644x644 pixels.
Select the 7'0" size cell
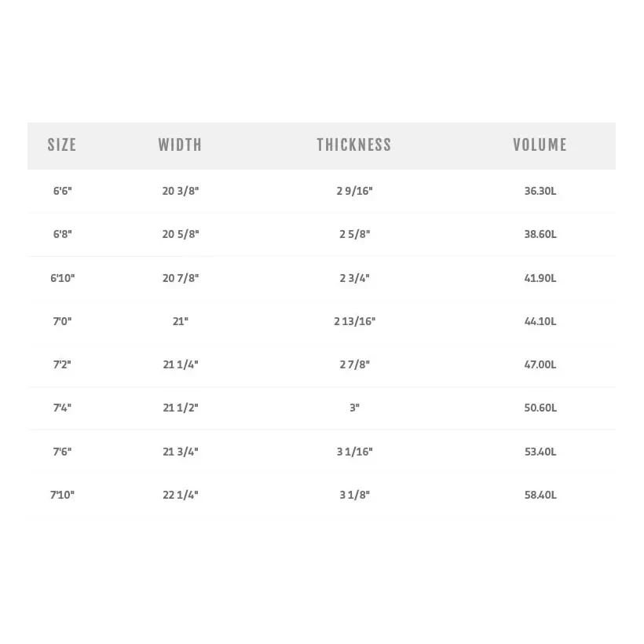pyautogui.click(x=62, y=321)
